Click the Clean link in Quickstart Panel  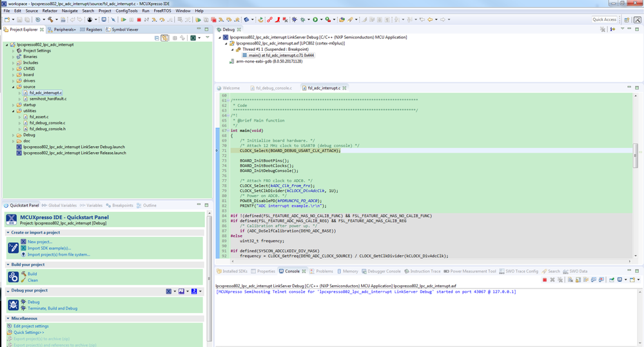(33, 280)
